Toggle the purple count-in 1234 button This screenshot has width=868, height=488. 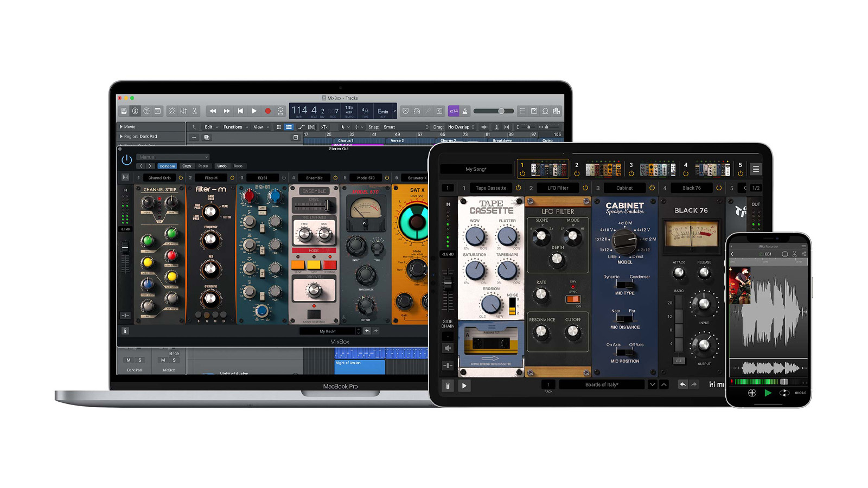(x=454, y=111)
